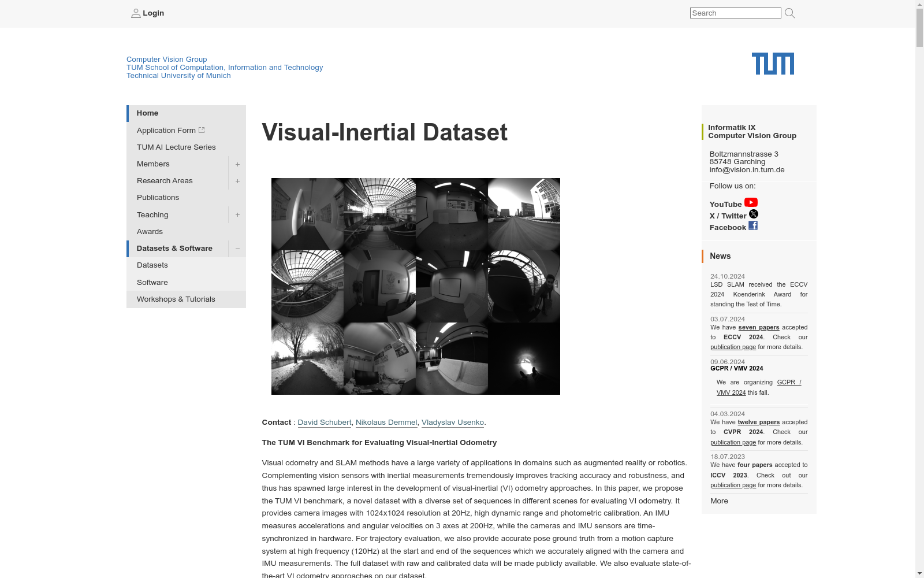Open publication page link under ICCV 2023
924x578 pixels.
coord(733,485)
